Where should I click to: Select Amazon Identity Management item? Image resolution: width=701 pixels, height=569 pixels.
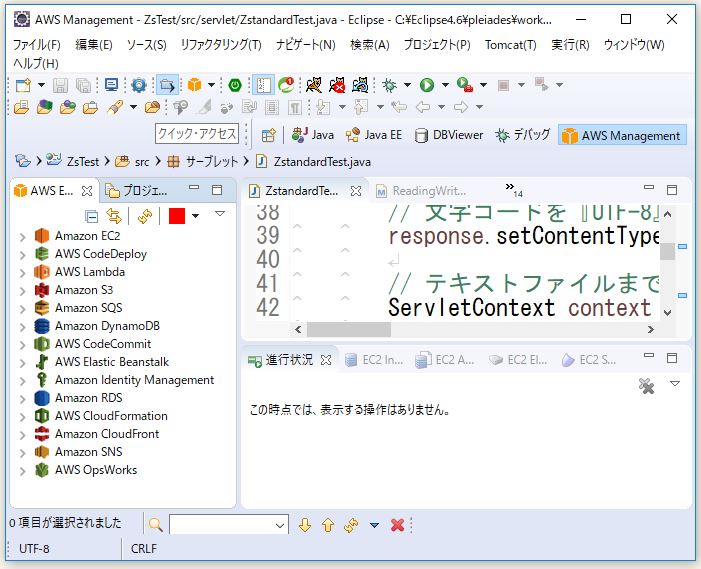pyautogui.click(x=134, y=380)
